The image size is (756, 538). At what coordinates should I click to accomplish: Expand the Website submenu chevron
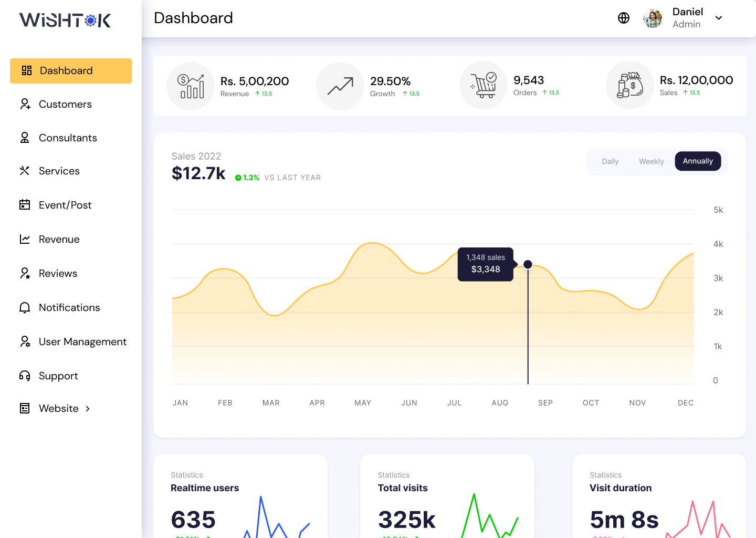click(88, 409)
